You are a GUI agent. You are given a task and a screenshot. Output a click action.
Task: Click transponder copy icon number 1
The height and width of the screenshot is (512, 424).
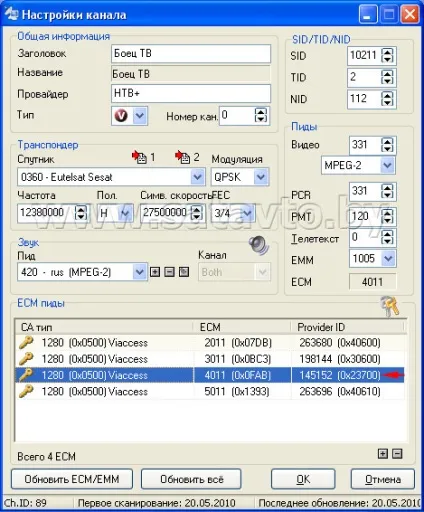(139, 157)
